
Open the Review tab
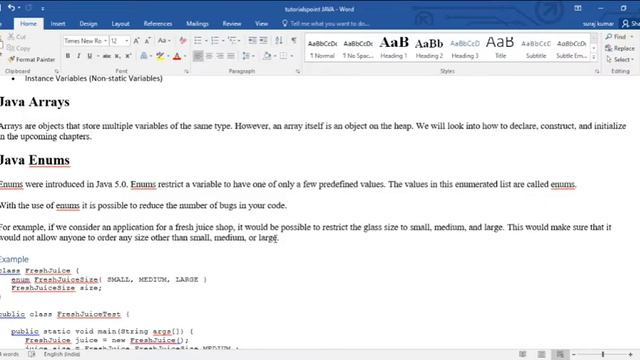click(x=232, y=24)
